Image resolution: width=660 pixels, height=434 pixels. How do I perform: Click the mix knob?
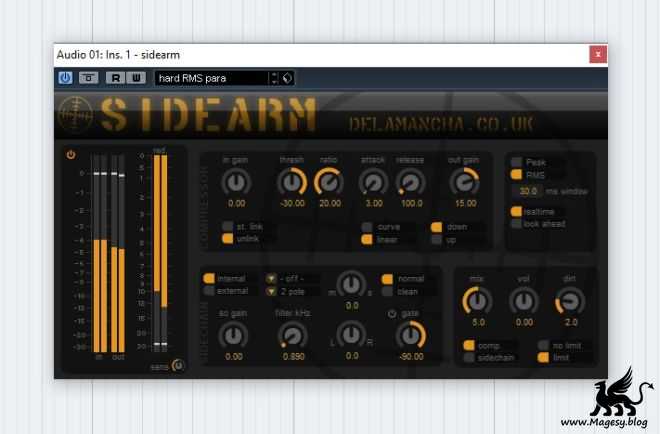(x=477, y=301)
